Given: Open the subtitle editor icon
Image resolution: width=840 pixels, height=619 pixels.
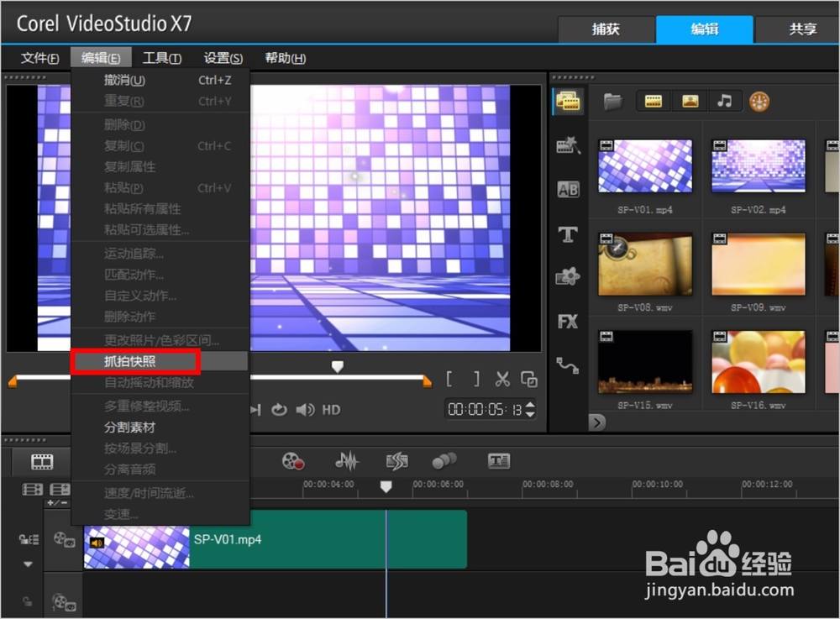Looking at the screenshot, I should click(x=499, y=461).
